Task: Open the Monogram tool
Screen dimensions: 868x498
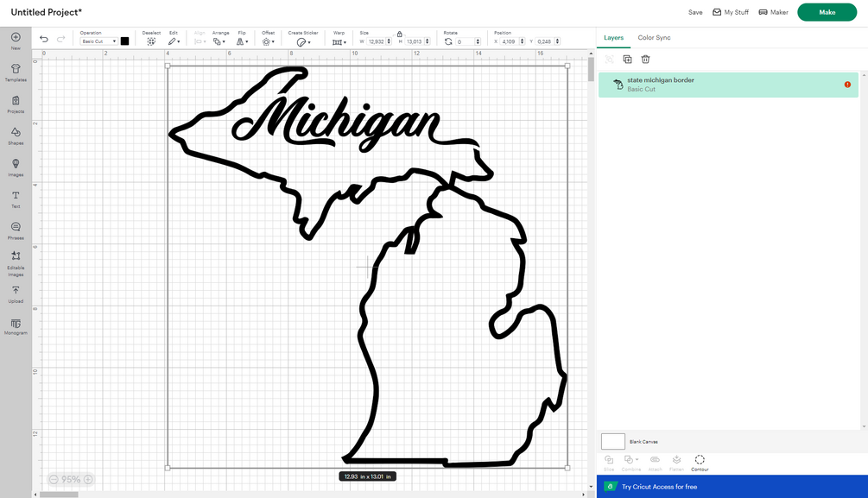Action: (16, 326)
